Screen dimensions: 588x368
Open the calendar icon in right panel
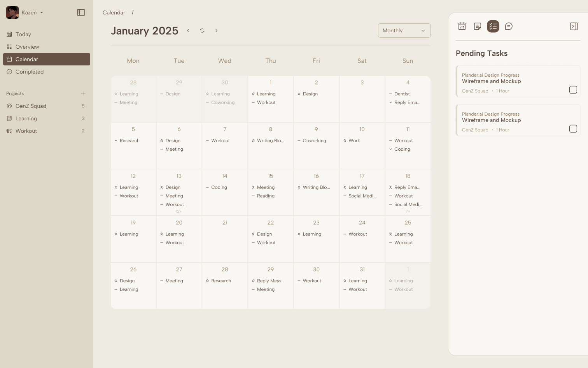click(462, 26)
